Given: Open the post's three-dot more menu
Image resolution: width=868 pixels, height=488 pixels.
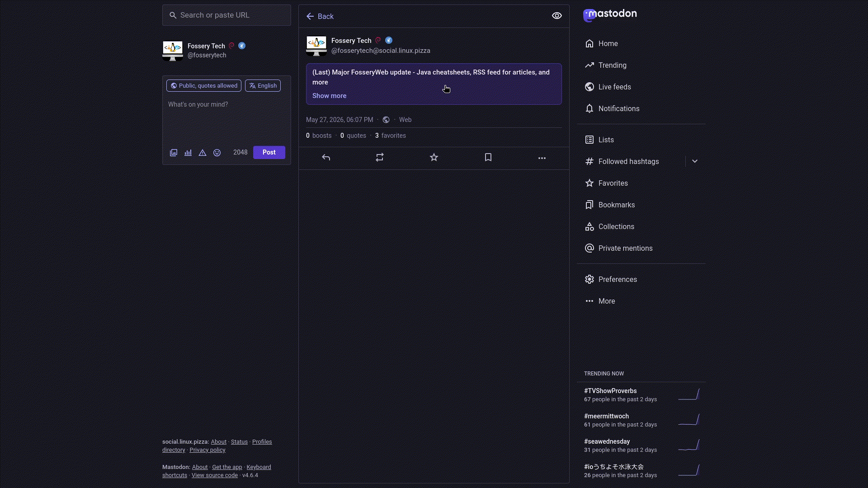Looking at the screenshot, I should coord(542,158).
